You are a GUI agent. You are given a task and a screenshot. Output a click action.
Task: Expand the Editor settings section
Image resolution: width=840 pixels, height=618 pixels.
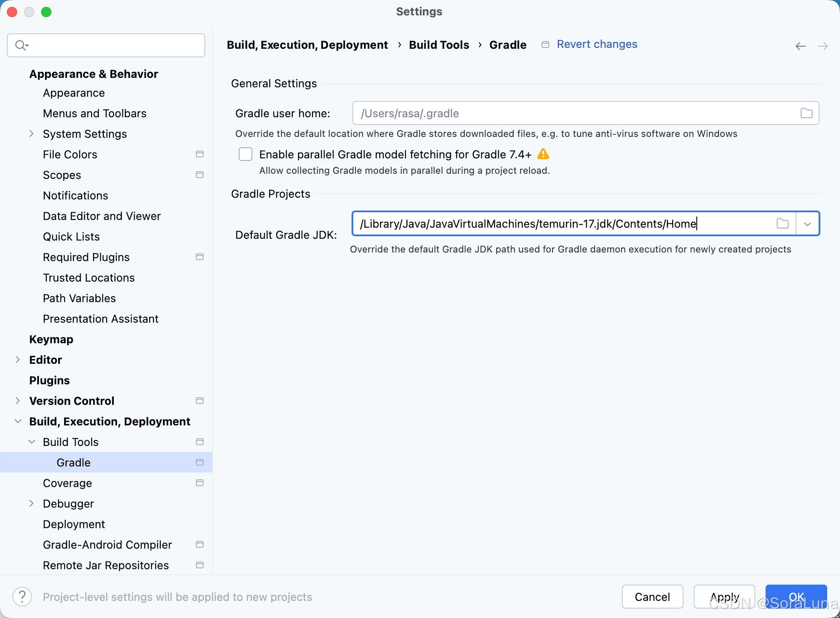(18, 360)
